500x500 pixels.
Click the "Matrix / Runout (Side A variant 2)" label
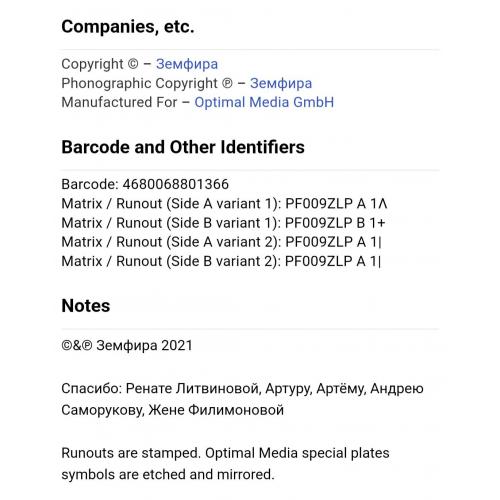(171, 242)
